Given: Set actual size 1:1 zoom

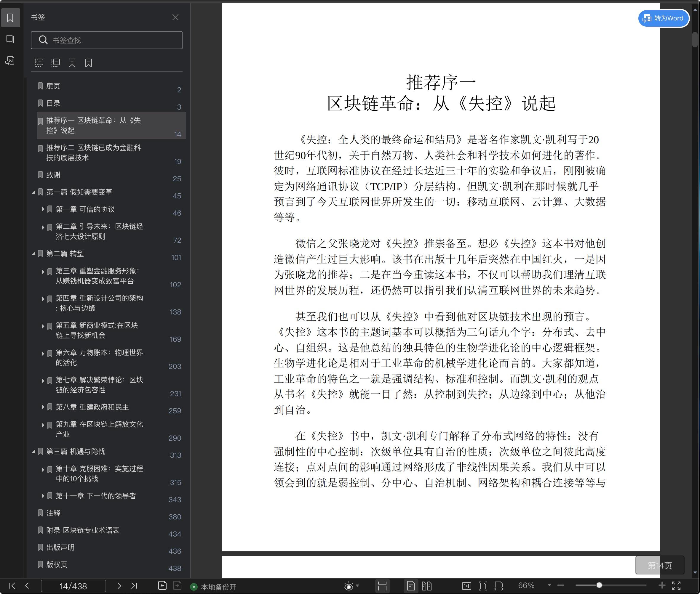Looking at the screenshot, I should [466, 586].
